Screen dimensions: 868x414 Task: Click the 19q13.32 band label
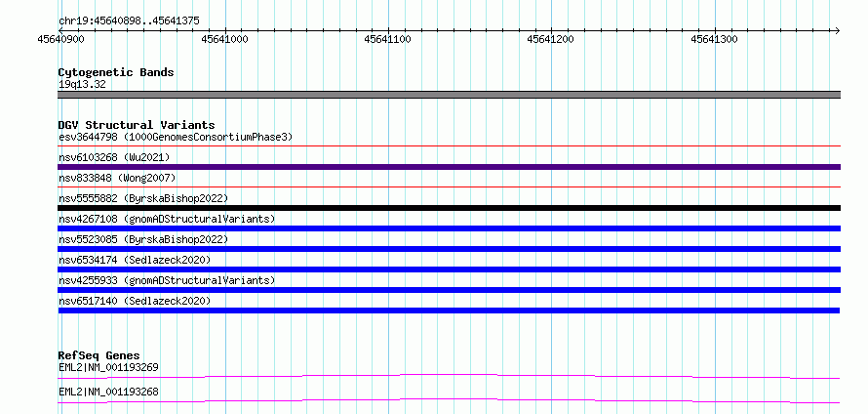82,85
